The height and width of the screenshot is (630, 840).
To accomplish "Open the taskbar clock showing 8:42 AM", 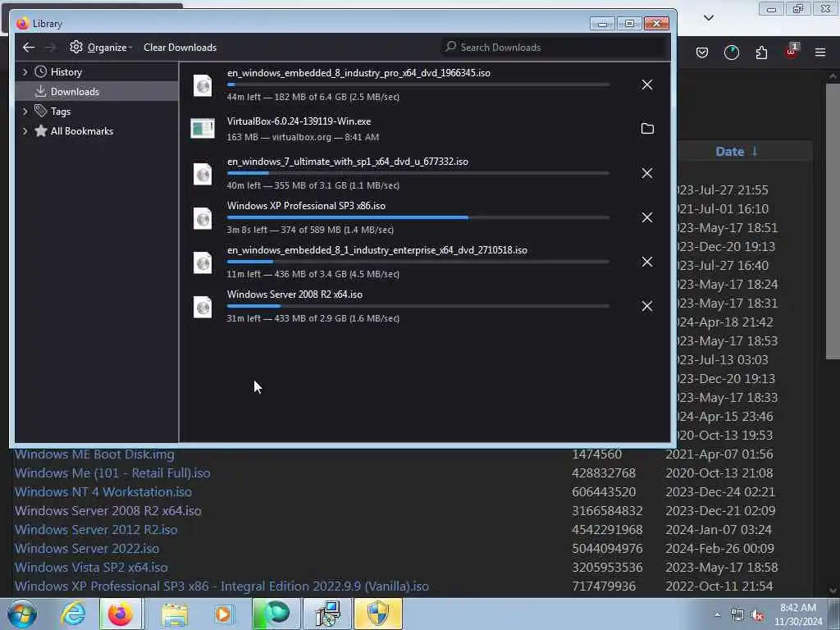I will [x=797, y=614].
